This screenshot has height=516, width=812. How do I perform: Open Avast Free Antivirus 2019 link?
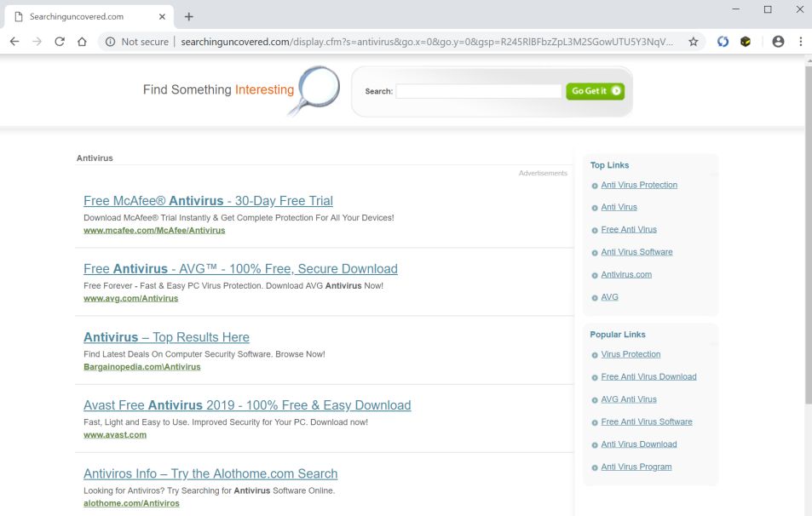(247, 405)
